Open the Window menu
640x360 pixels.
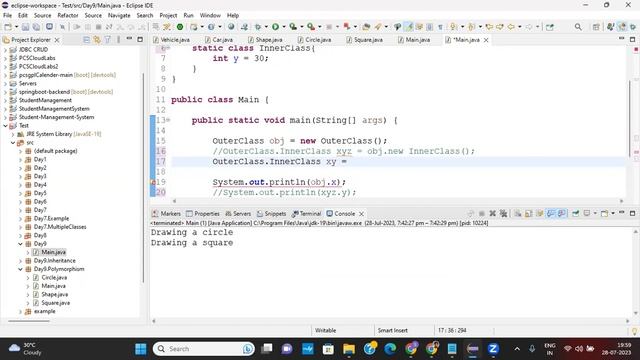tap(210, 16)
